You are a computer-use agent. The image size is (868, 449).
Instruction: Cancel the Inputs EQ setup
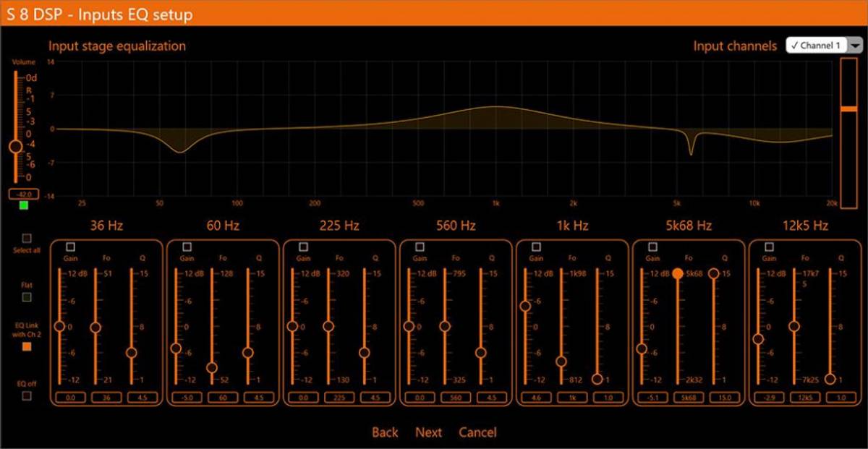(477, 432)
